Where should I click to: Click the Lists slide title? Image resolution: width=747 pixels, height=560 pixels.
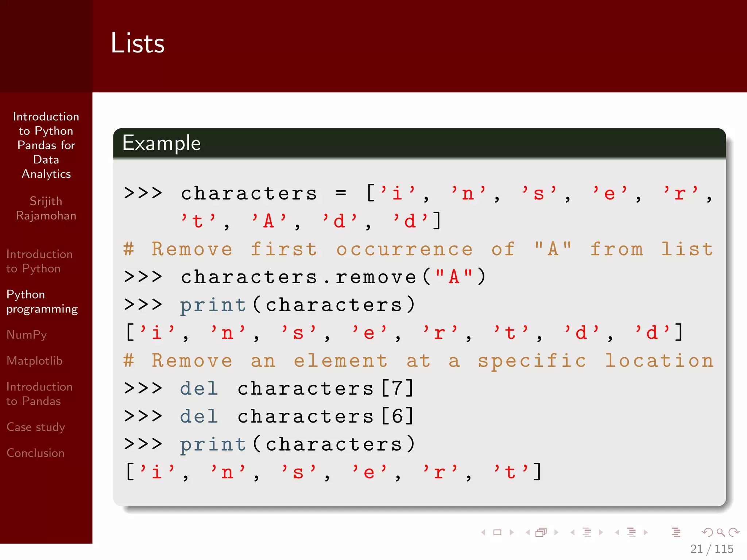tap(138, 43)
